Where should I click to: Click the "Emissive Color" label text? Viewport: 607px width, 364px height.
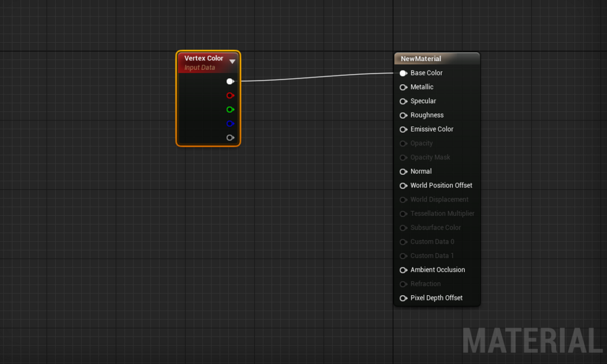432,129
